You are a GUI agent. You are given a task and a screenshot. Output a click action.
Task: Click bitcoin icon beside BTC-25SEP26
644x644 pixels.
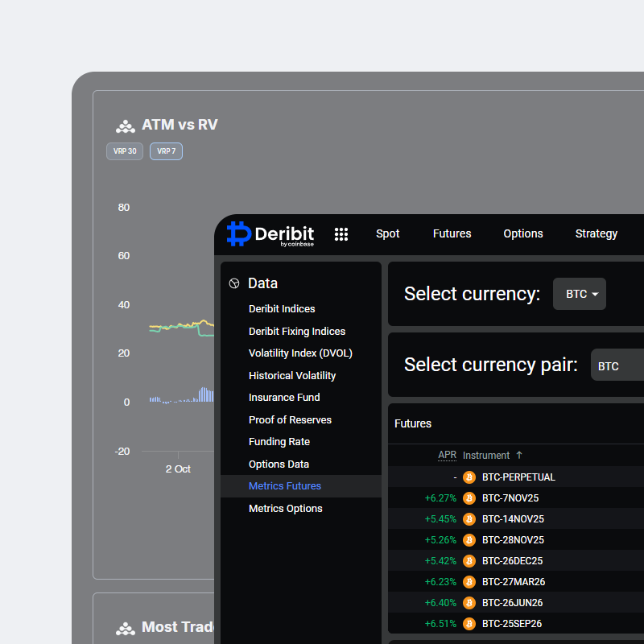[469, 624]
